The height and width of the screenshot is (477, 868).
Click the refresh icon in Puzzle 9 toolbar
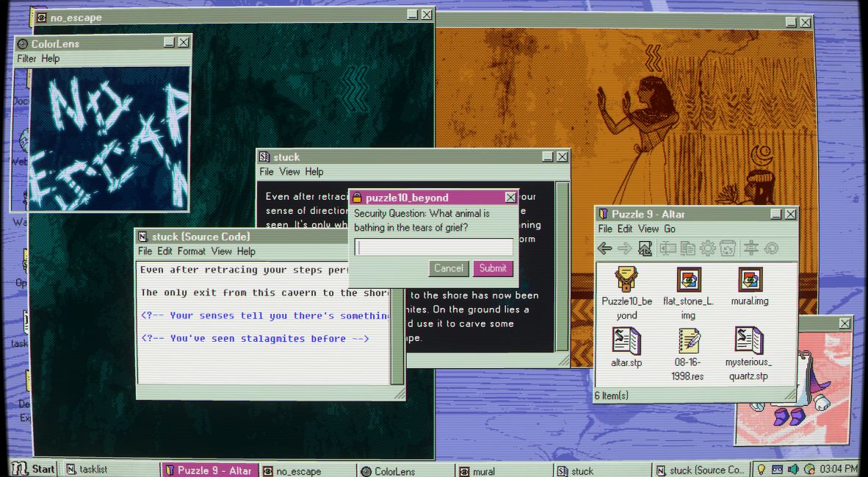tap(771, 248)
